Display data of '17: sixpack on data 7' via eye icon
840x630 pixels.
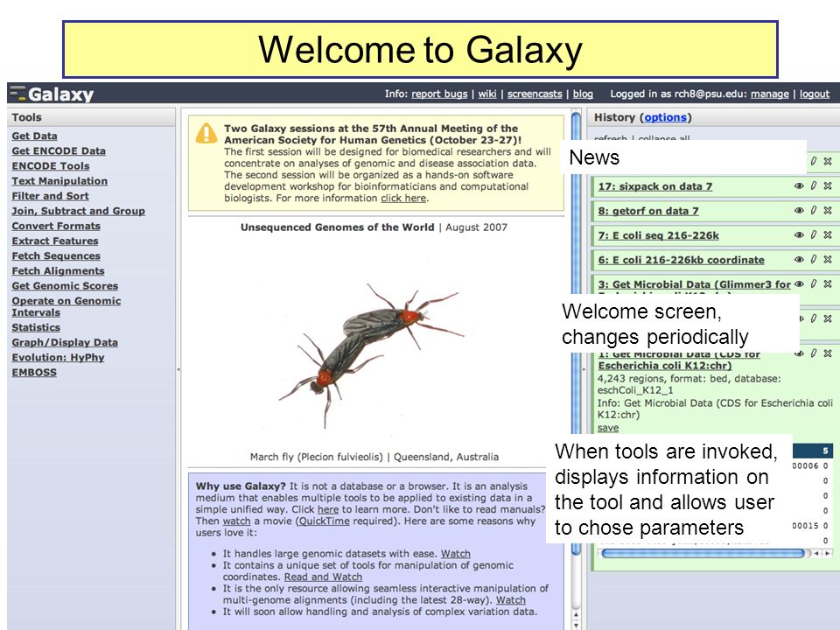click(x=799, y=185)
